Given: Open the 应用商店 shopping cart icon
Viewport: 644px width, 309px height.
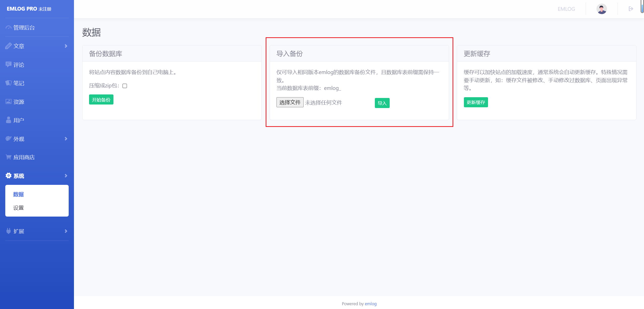Looking at the screenshot, I should tap(8, 157).
